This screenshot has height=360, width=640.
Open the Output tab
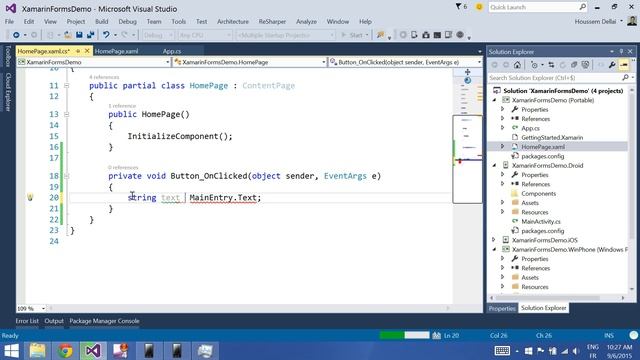(54, 321)
